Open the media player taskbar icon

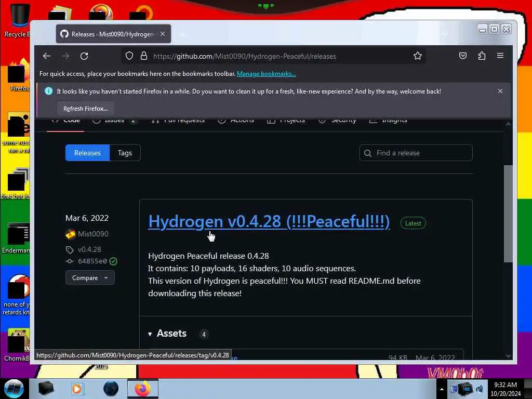[x=77, y=389]
